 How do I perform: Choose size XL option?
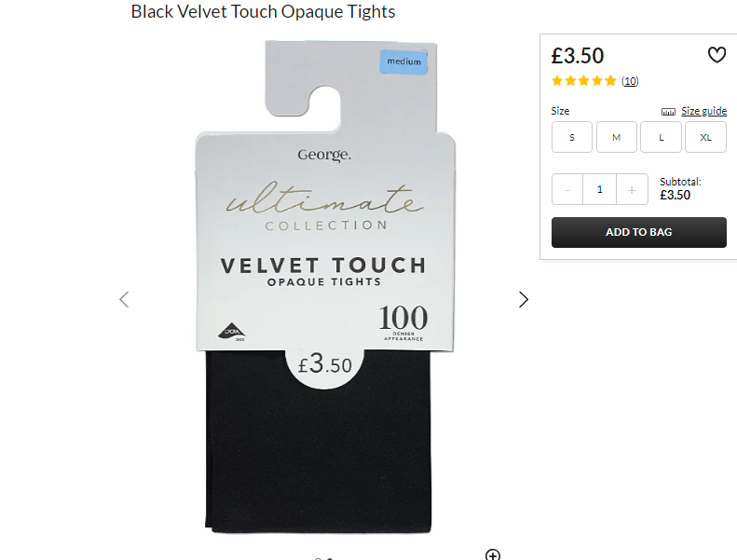(705, 137)
